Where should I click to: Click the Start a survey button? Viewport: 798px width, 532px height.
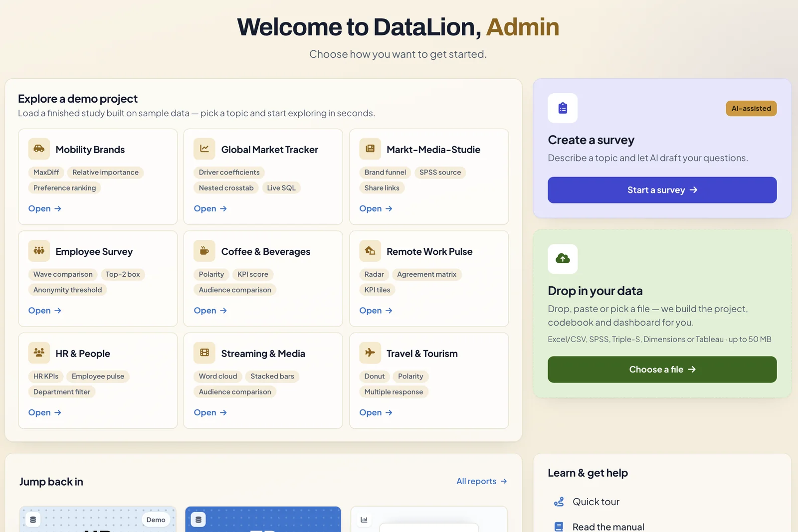coord(662,190)
